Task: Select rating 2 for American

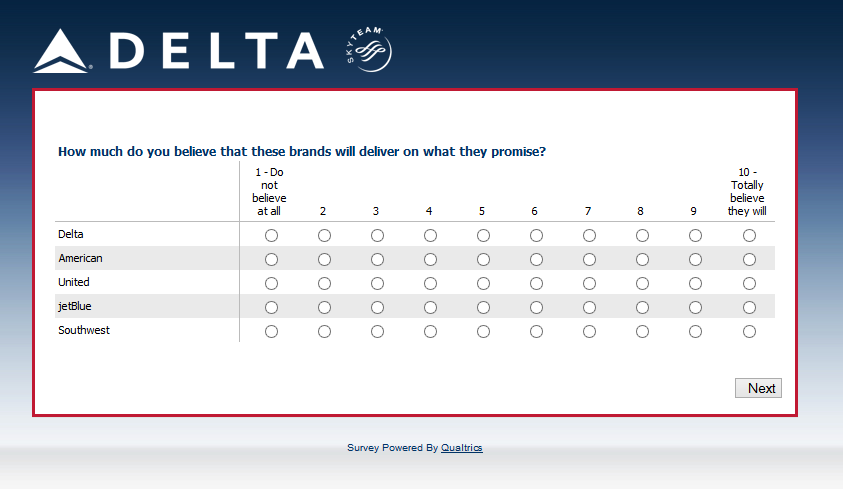Action: [x=324, y=260]
